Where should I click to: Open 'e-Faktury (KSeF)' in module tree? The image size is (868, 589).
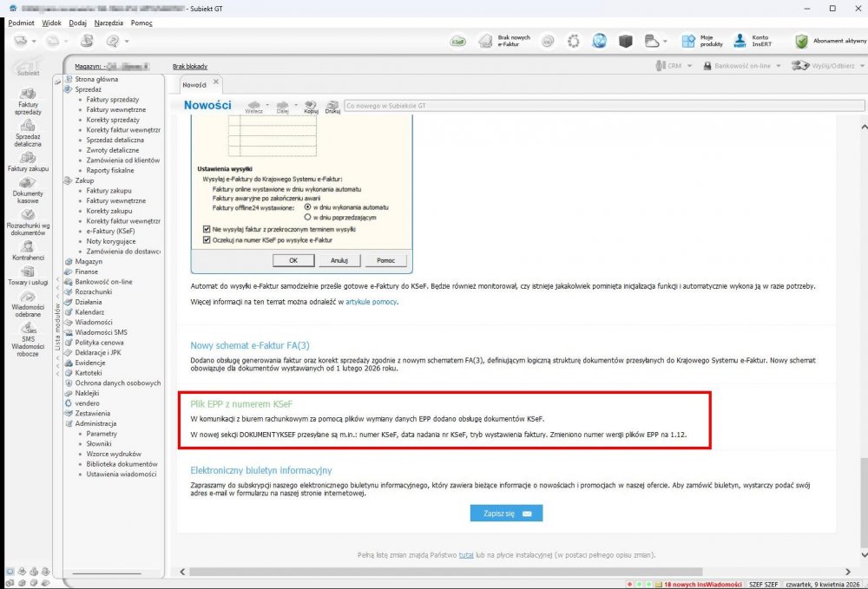pyautogui.click(x=111, y=231)
